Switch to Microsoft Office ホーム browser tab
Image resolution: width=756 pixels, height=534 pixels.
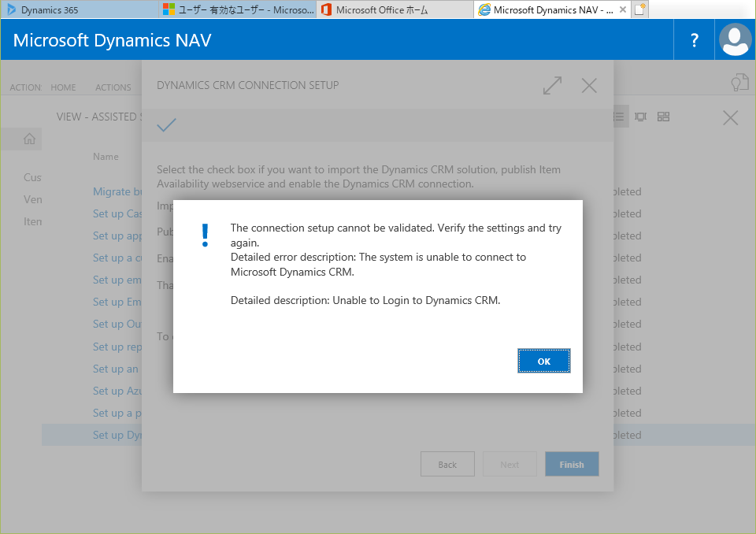point(395,9)
